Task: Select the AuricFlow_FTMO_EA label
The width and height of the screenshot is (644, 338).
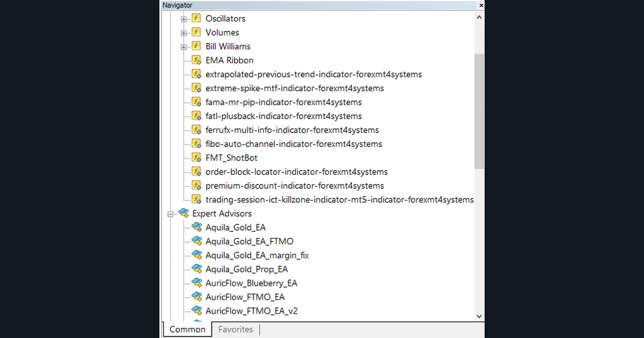Action: pyautogui.click(x=245, y=297)
